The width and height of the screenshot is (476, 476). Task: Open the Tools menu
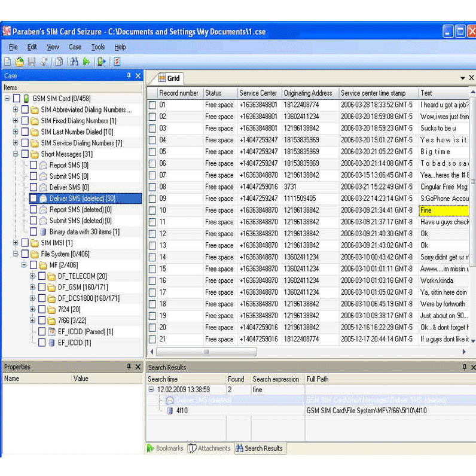97,47
